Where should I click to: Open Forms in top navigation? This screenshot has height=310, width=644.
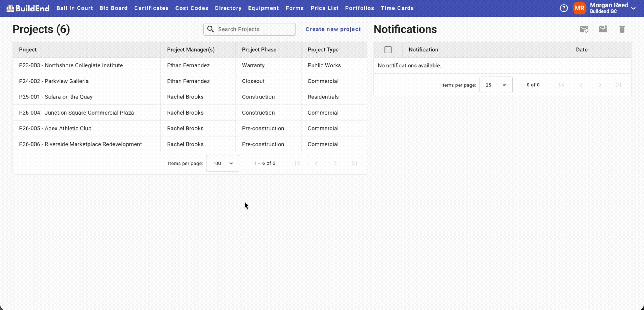click(295, 8)
